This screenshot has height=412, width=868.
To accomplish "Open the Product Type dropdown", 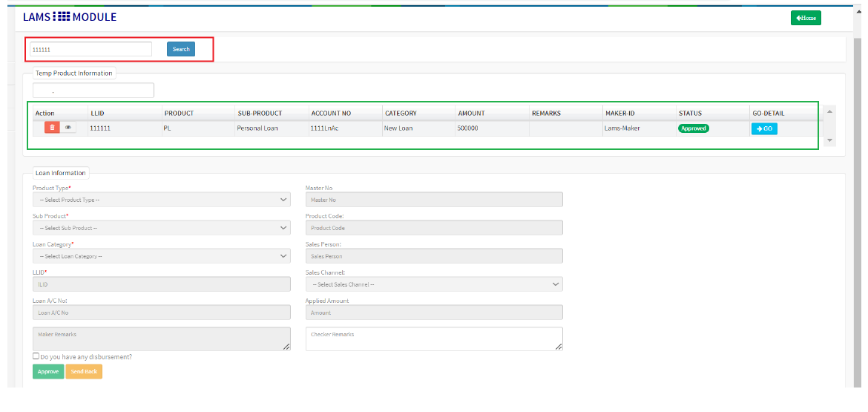I will 161,200.
